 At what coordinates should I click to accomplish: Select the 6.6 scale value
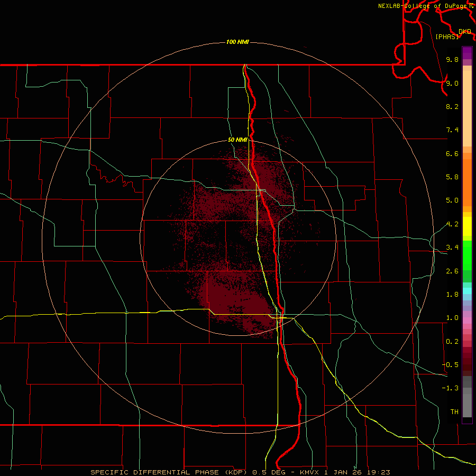[452, 153]
